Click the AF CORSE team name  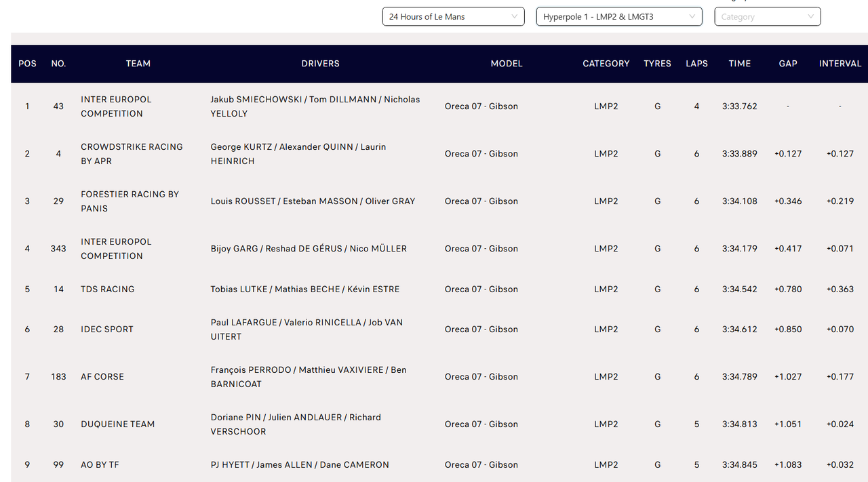(102, 377)
